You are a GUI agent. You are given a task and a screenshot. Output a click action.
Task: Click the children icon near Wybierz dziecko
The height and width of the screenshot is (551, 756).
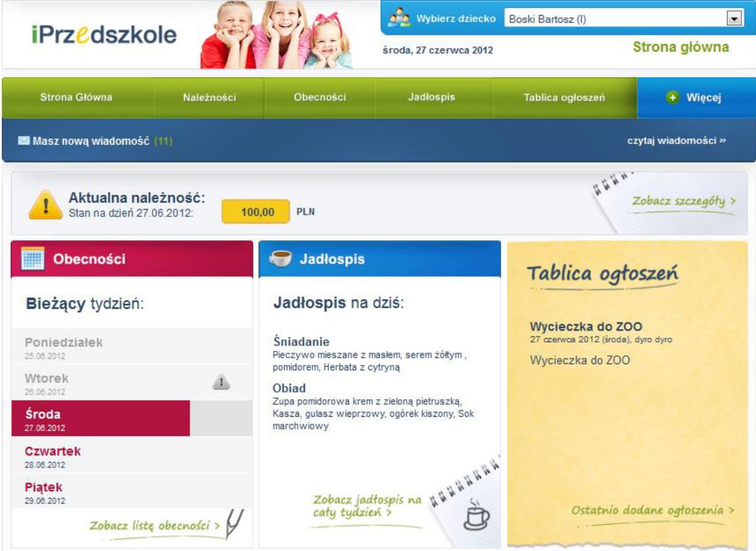[399, 18]
